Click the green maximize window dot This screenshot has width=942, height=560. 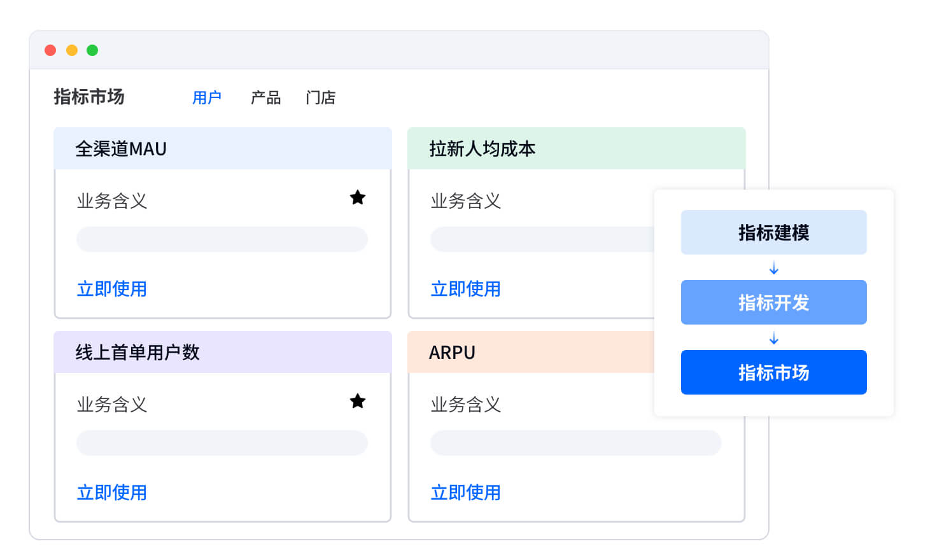click(x=92, y=50)
